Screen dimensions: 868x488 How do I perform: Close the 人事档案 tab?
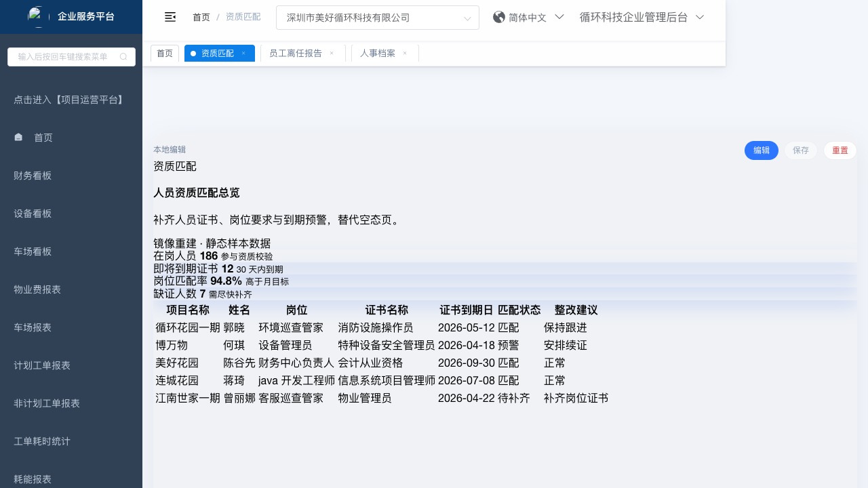[405, 54]
